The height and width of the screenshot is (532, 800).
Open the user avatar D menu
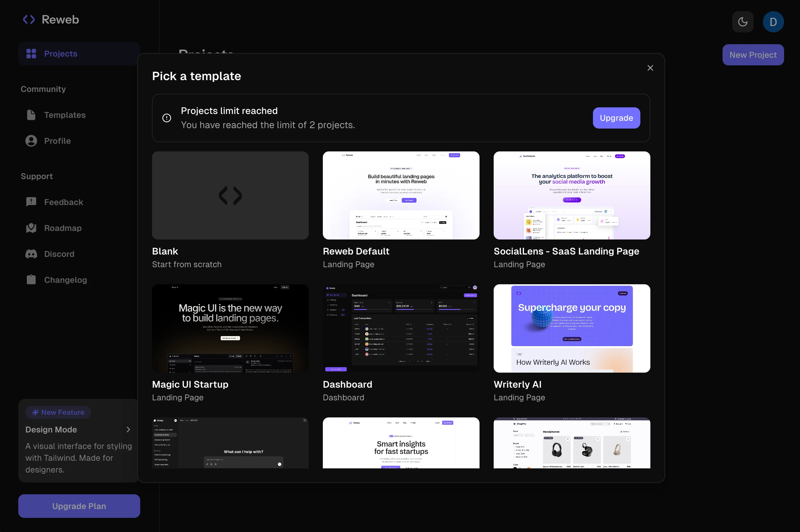[x=773, y=22]
